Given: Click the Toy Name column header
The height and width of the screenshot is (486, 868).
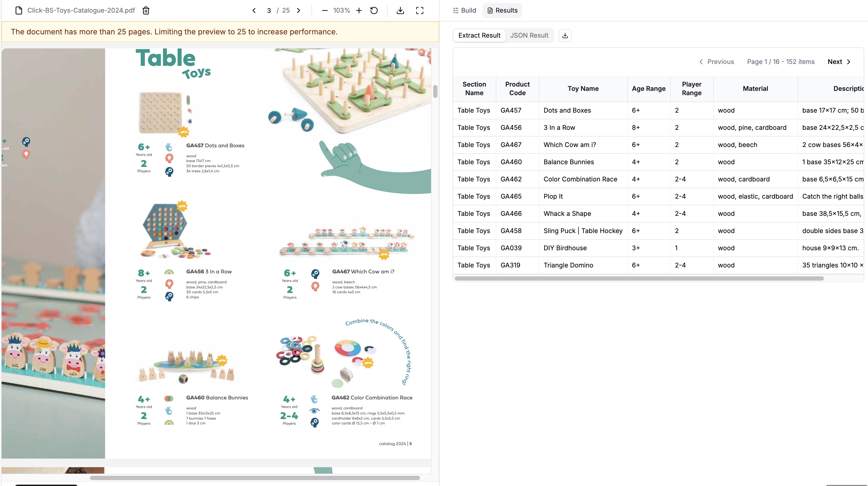Looking at the screenshot, I should coord(583,89).
